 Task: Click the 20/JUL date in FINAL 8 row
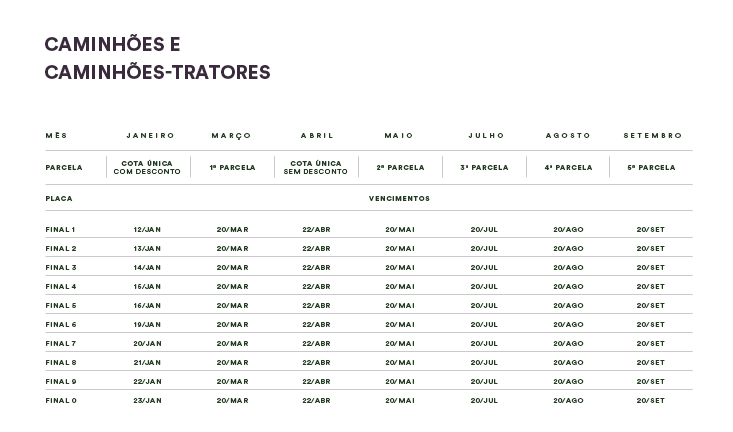pyautogui.click(x=484, y=363)
